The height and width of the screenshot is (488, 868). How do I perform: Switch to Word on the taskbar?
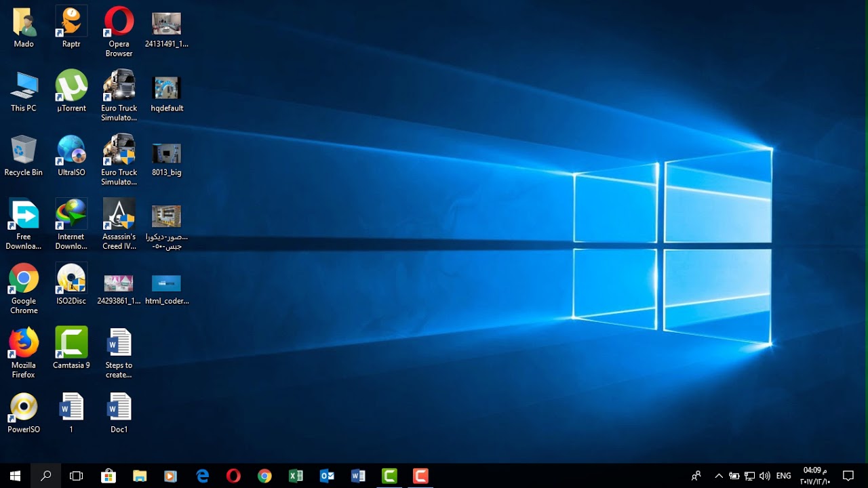(358, 476)
